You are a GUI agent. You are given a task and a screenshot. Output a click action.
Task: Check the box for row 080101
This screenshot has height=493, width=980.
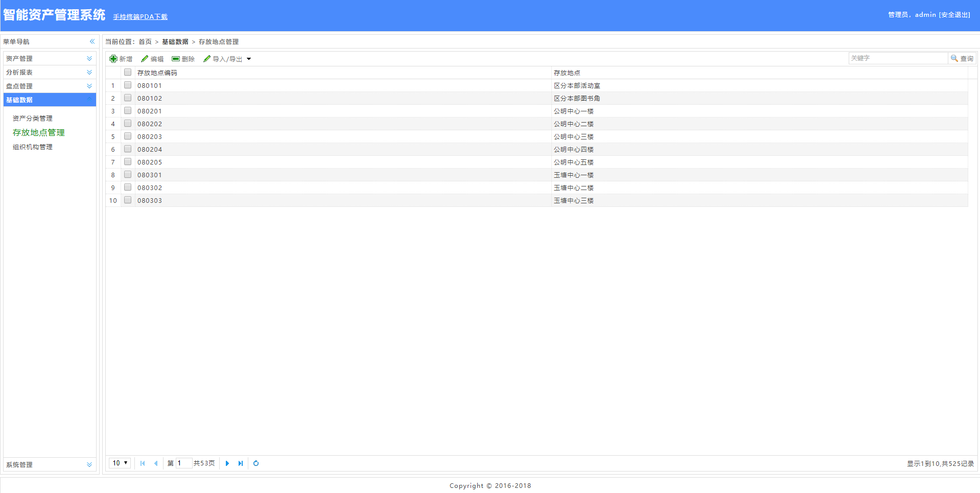tap(128, 85)
